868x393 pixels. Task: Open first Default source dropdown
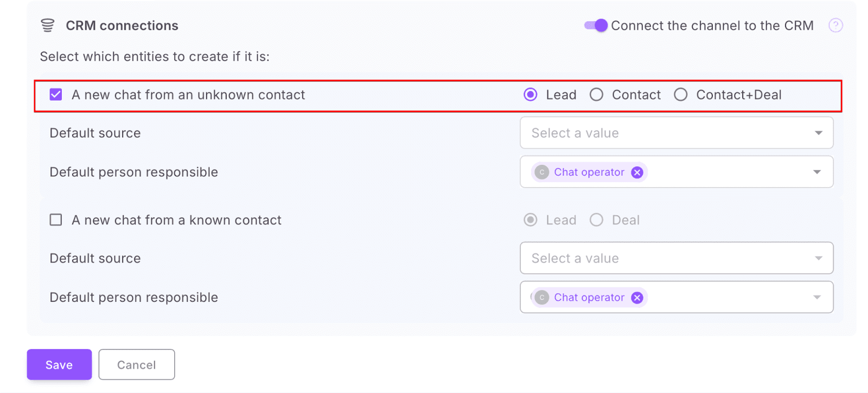(676, 133)
